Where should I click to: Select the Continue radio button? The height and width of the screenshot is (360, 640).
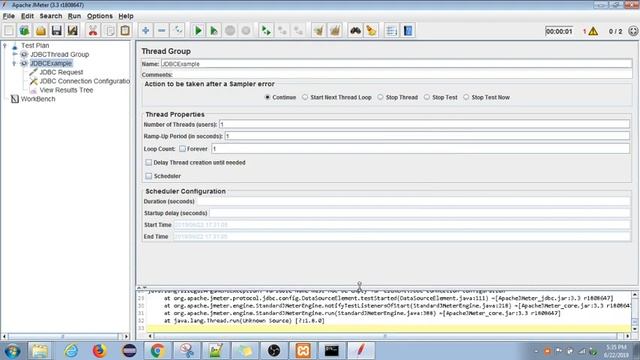pos(267,97)
